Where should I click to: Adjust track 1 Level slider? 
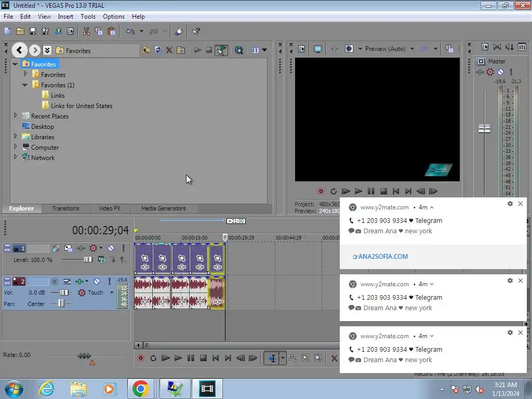(x=87, y=260)
